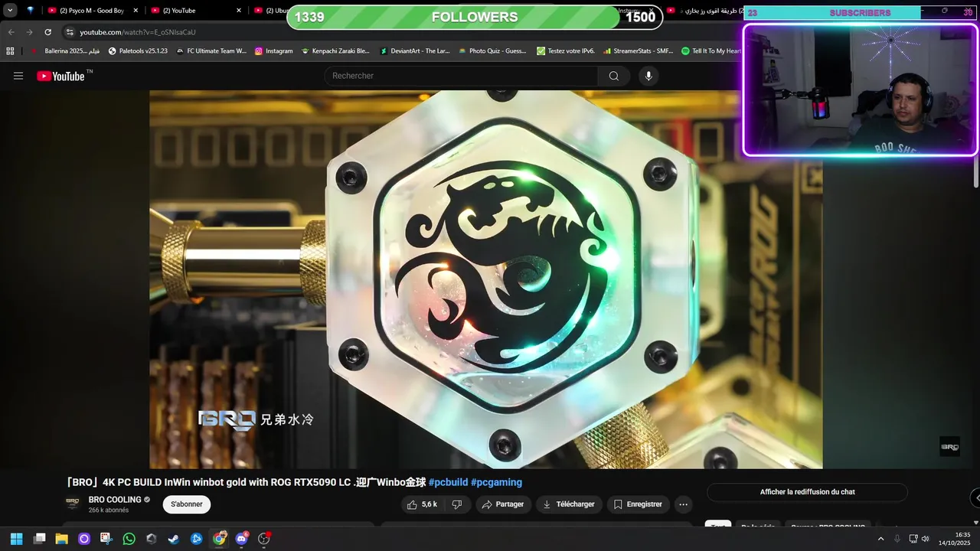Screen dimensions: 980x551
Task: Open the YouTube guide hamburger menu
Action: (18, 76)
